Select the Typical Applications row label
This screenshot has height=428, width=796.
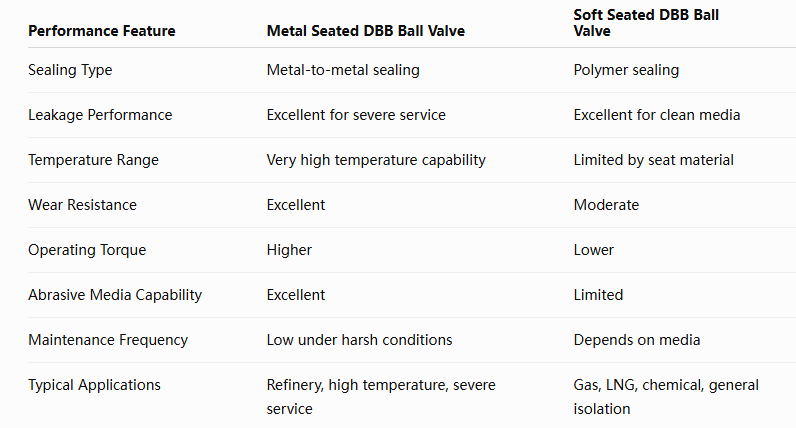click(94, 385)
